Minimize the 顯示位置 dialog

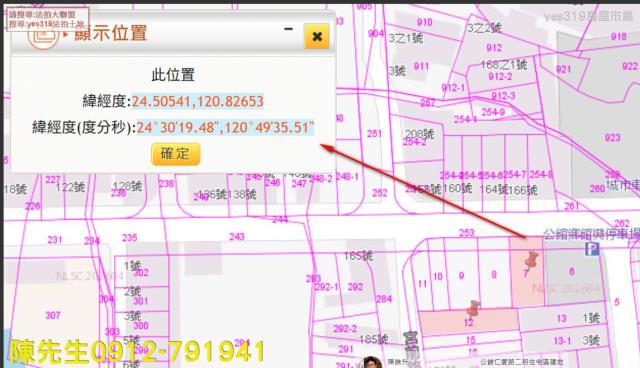tap(289, 29)
